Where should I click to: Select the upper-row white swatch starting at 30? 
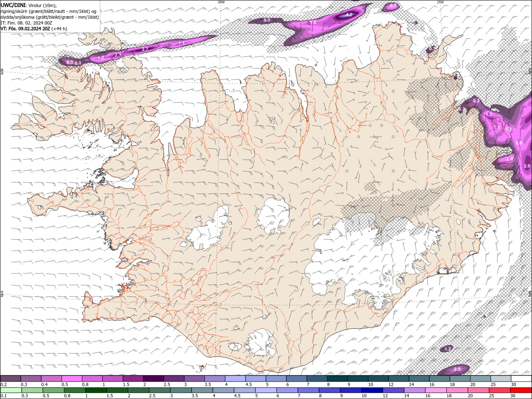[521, 379]
